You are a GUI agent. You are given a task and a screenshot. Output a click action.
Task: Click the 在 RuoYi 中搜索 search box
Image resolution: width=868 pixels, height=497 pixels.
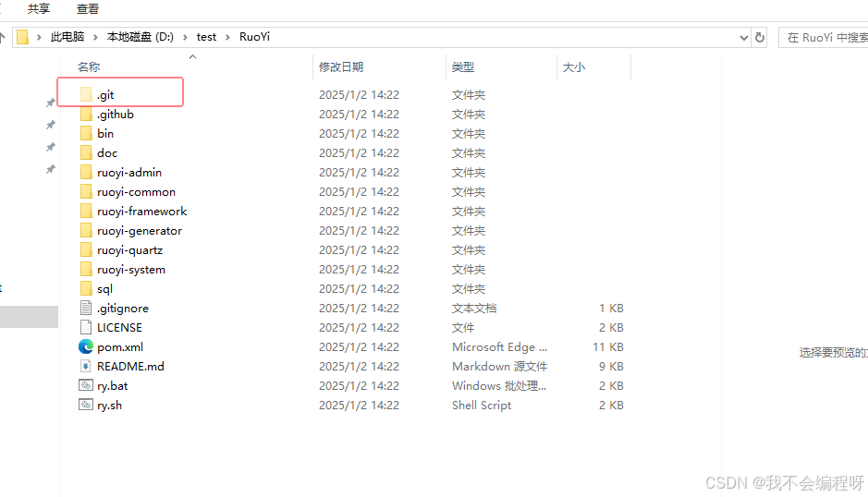click(824, 38)
